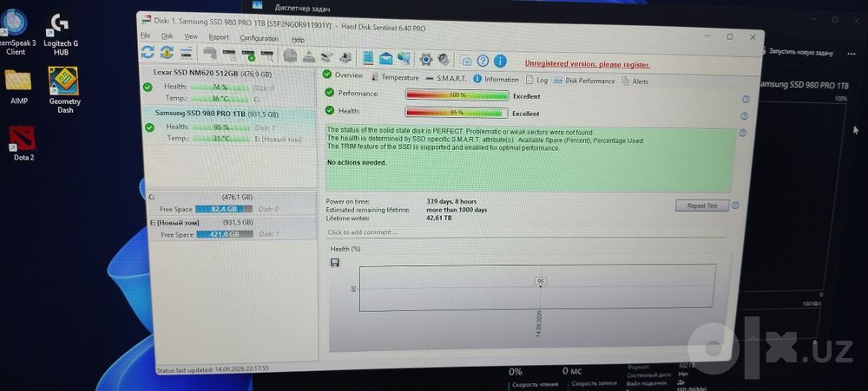Select Lexar SSD NM620 512GB in disk list
Image resolution: width=868 pixels, height=391 pixels.
coord(230,87)
